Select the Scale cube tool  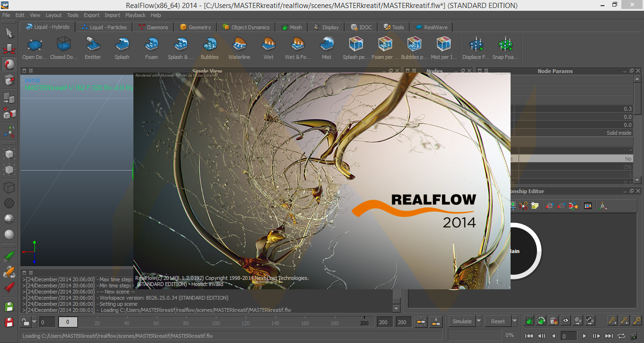pos(9,80)
